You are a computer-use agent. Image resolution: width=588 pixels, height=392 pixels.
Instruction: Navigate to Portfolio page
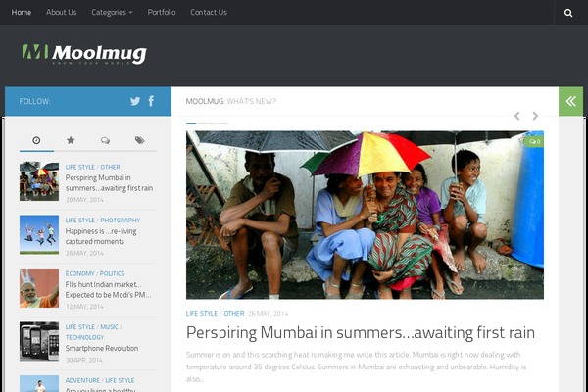(x=162, y=13)
